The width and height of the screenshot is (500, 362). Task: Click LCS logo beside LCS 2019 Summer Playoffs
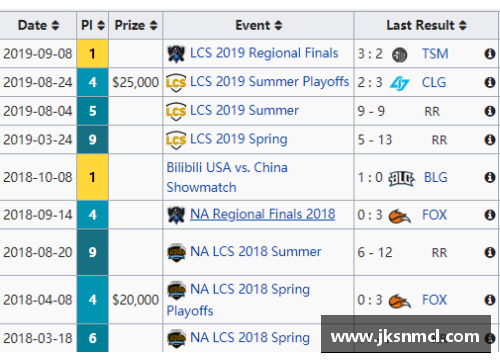(x=176, y=83)
